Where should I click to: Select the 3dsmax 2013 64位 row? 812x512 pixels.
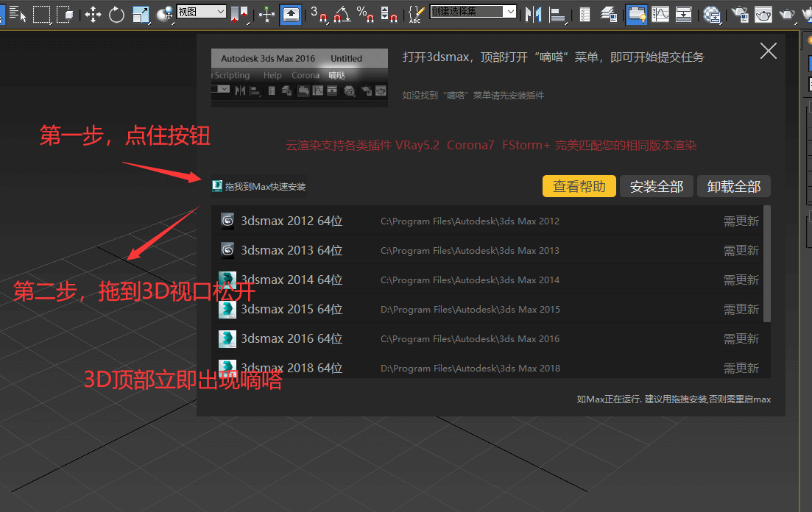[x=487, y=251]
